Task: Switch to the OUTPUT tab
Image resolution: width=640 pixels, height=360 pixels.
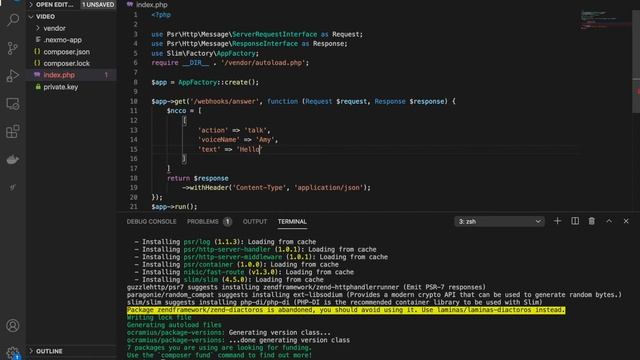Action: (255, 222)
